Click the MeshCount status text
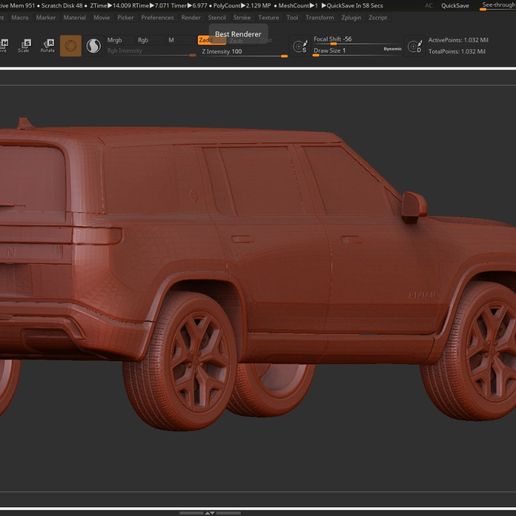This screenshot has width=516, height=516. pos(298,6)
